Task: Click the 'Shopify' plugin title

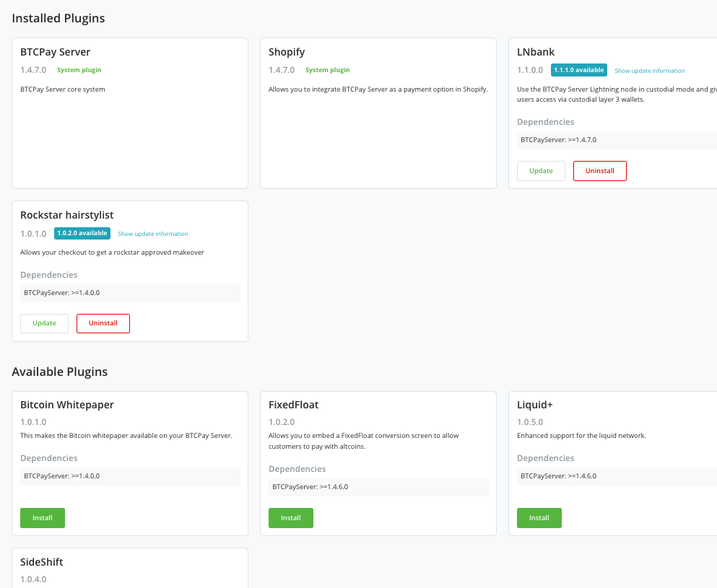Action: 287,52
